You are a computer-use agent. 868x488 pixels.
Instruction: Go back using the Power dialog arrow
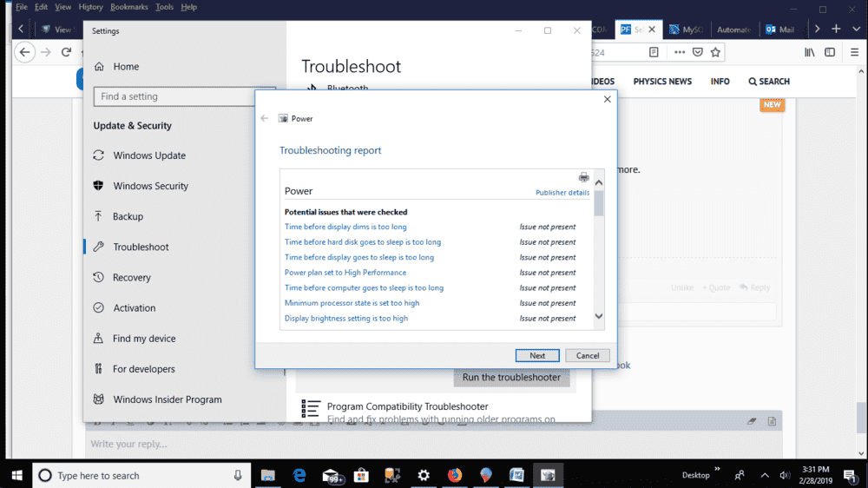point(265,118)
